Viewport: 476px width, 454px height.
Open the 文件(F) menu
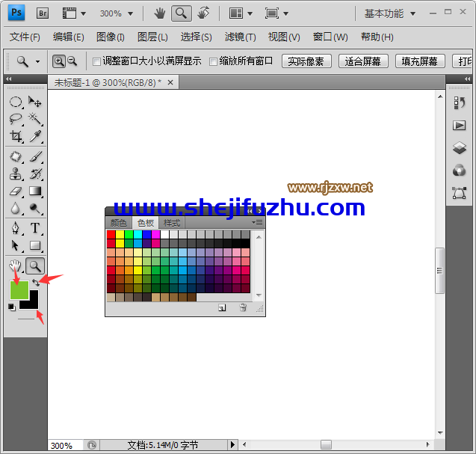25,37
